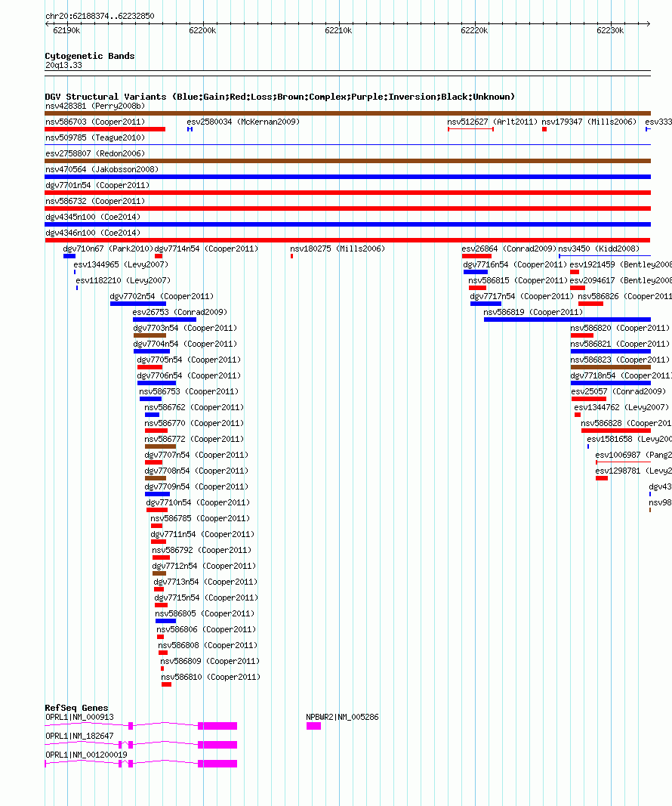
Task: Click the nsv586785 (Cooper2011) variant label
Action: point(200,519)
